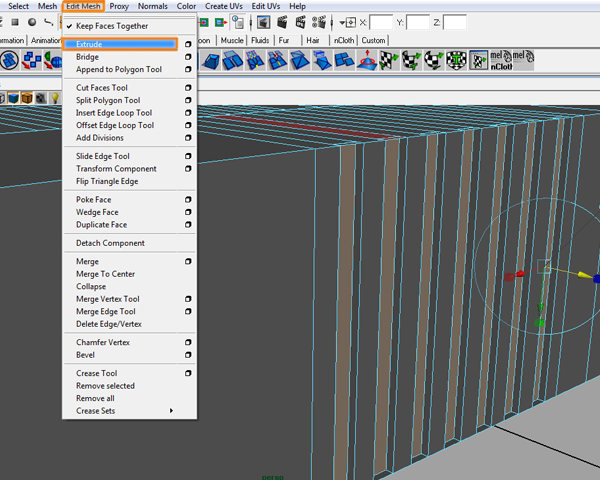Open Merge Edge Tool options box

[x=188, y=312]
